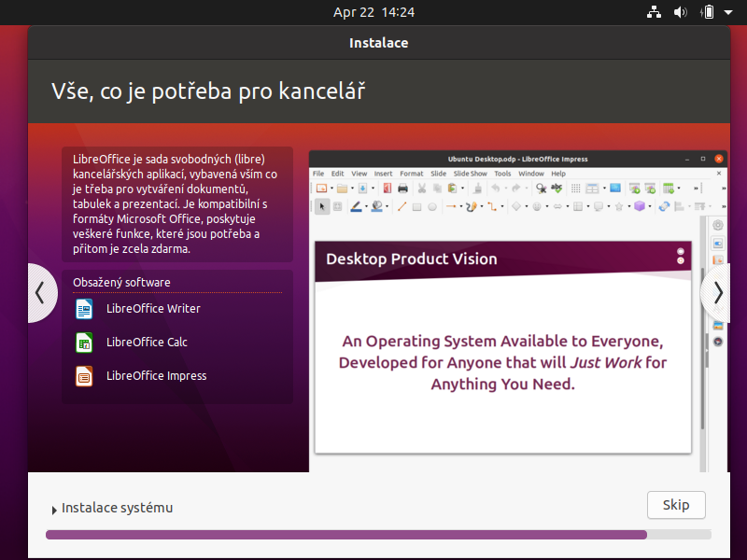This screenshot has height=560, width=747.
Task: Click the abc Spelling check icon
Action: pyautogui.click(x=557, y=189)
